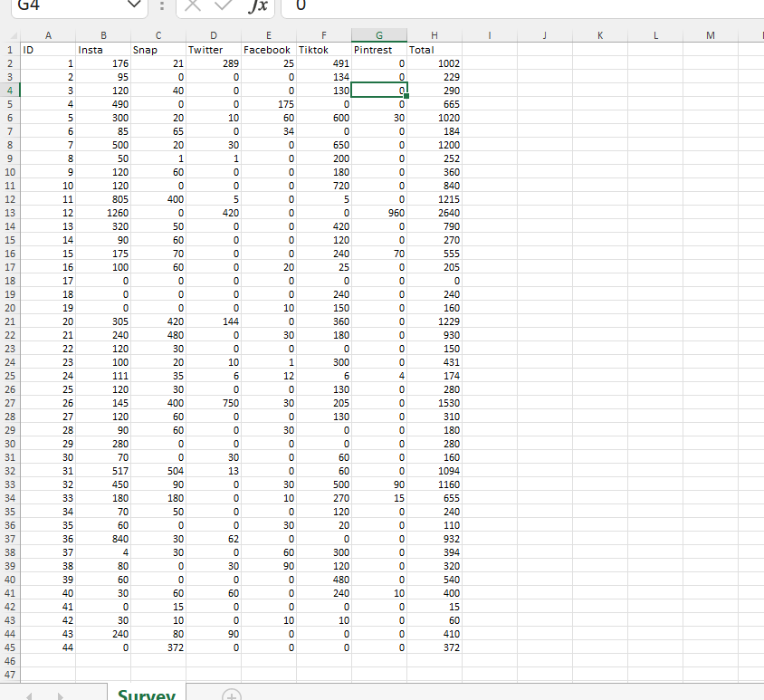Click the Total cell showing 1215

coord(435,199)
